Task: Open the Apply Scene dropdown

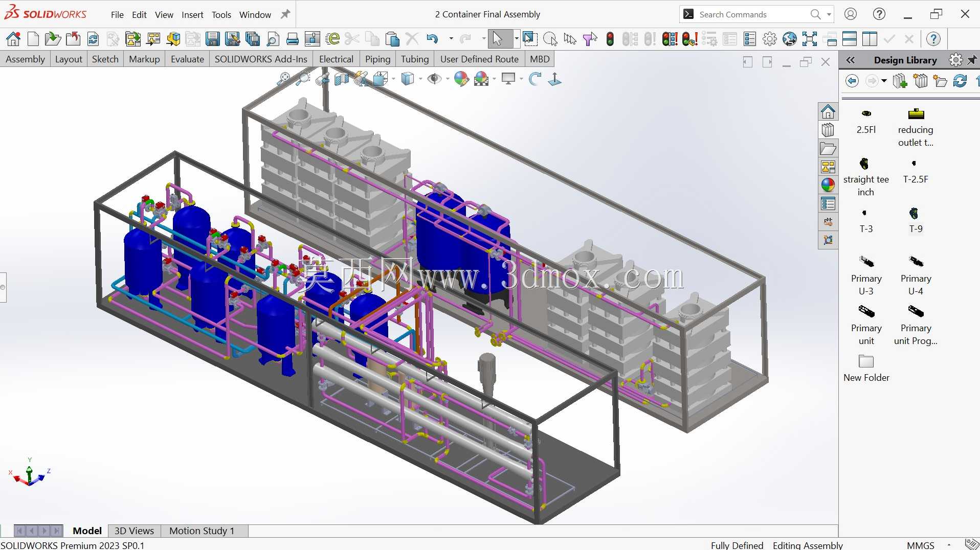Action: click(494, 79)
